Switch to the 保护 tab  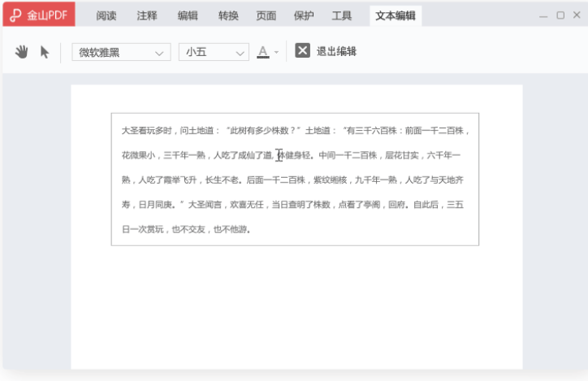tap(303, 15)
